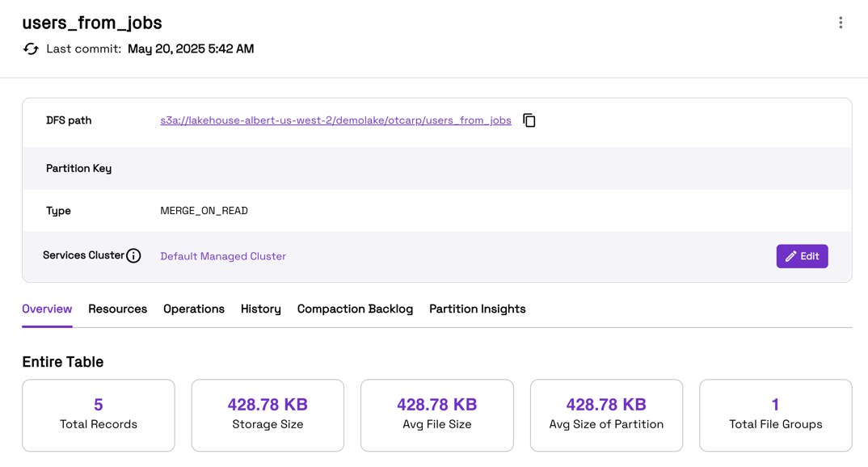Click the May 20, 2025 5:42 AM timestamp
The image size is (868, 467).
click(x=191, y=48)
